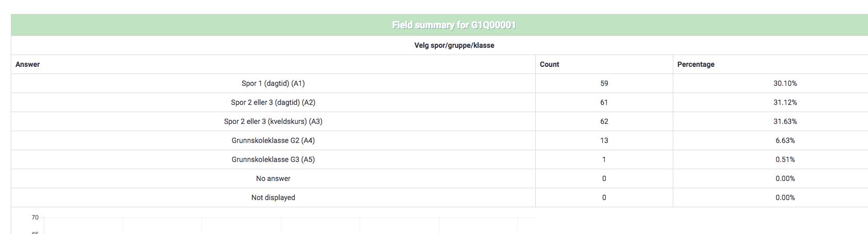The image size is (868, 234).
Task: Click the count value 59
Action: (x=604, y=83)
